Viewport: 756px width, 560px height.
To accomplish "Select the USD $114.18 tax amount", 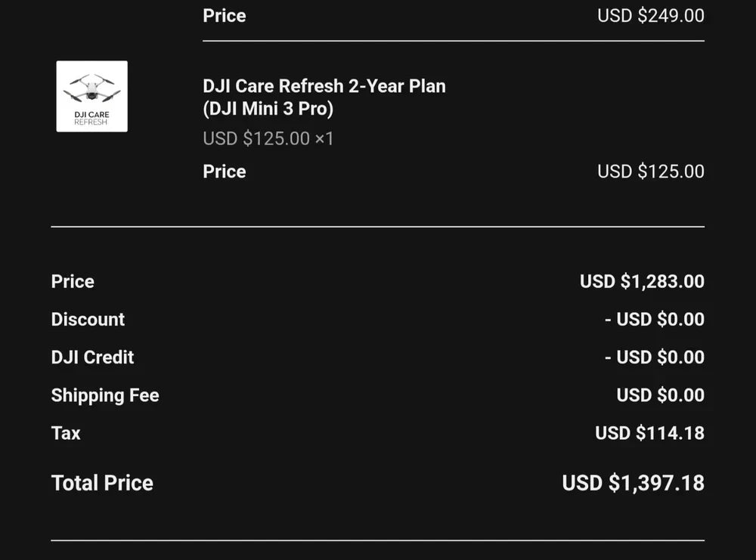I will click(649, 433).
